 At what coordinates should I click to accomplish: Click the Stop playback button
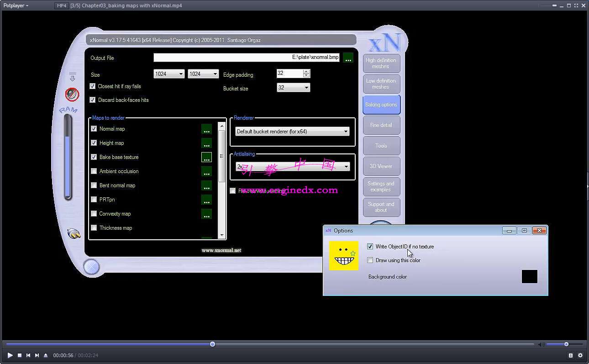(x=20, y=355)
